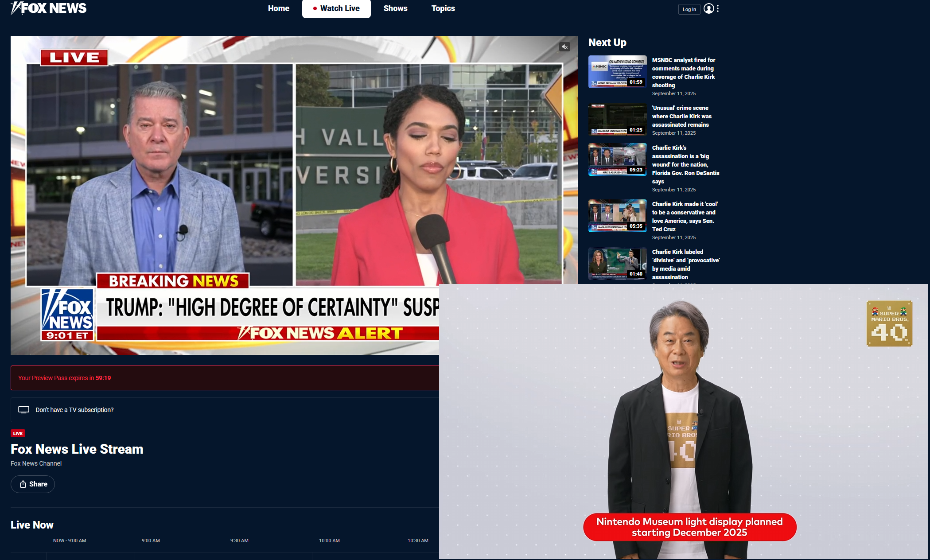Click the red dot on Watch Live

tap(315, 8)
